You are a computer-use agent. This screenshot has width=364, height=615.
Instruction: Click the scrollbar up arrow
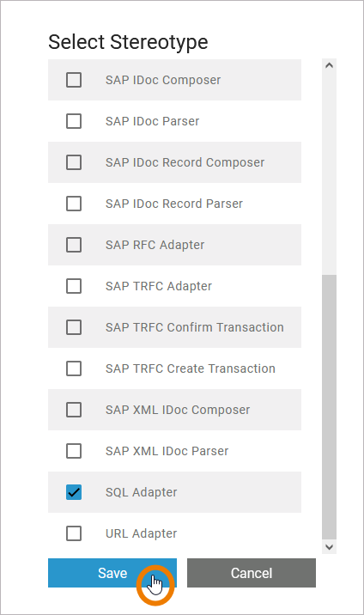click(x=329, y=65)
